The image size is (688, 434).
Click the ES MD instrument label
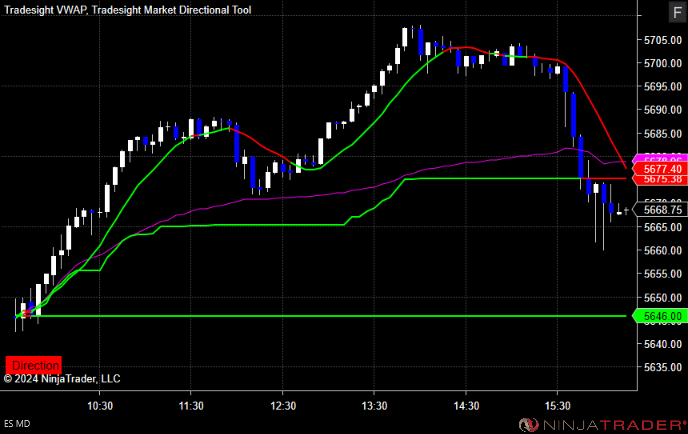(17, 424)
